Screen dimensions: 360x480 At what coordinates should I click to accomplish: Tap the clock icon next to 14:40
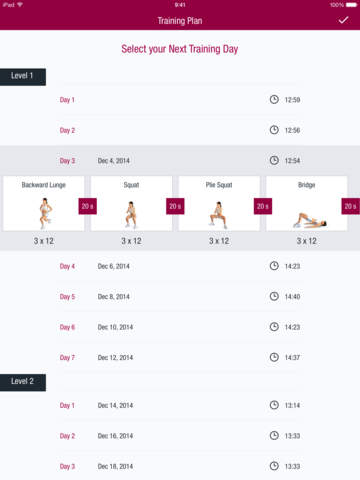(x=274, y=296)
